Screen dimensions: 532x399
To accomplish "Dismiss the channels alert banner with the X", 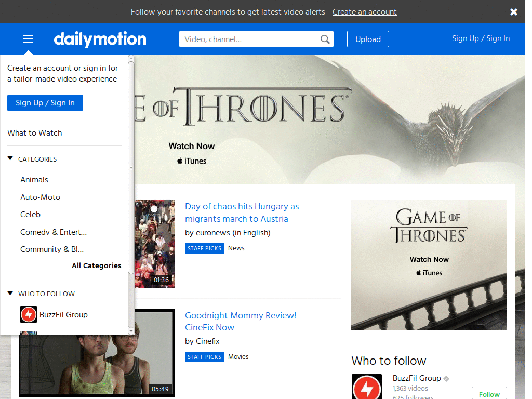I will (x=513, y=11).
